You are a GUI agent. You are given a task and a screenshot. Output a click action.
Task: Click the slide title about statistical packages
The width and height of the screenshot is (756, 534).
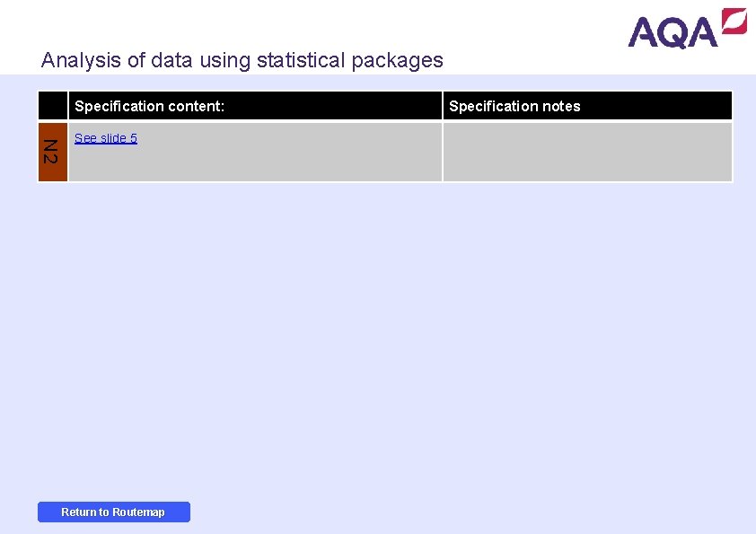point(242,60)
